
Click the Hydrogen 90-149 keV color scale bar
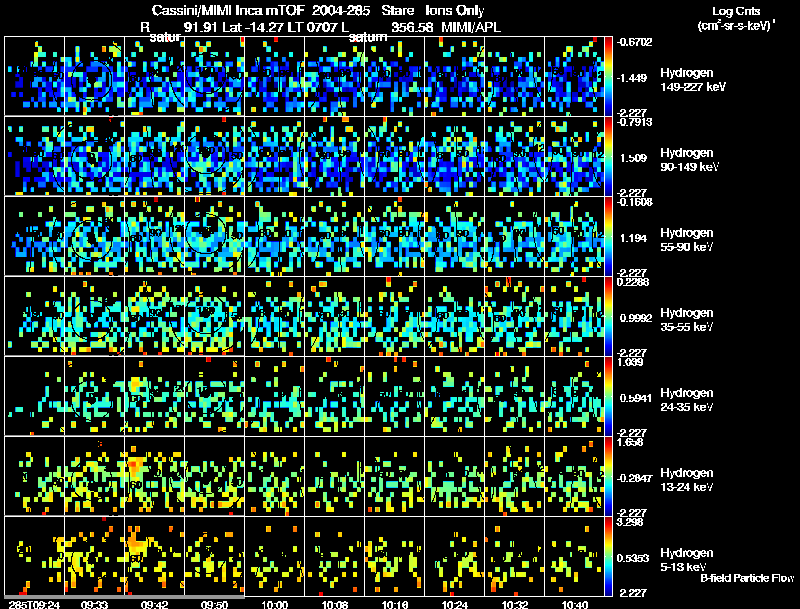(x=608, y=156)
